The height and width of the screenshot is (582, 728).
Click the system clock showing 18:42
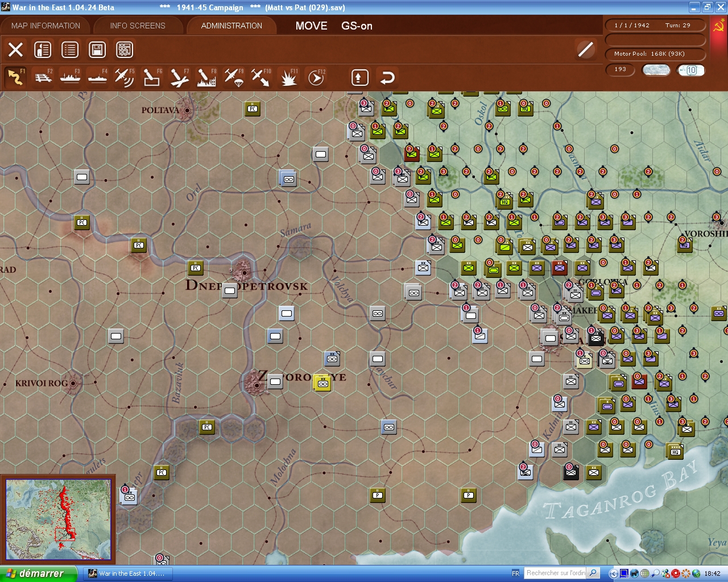(712, 573)
